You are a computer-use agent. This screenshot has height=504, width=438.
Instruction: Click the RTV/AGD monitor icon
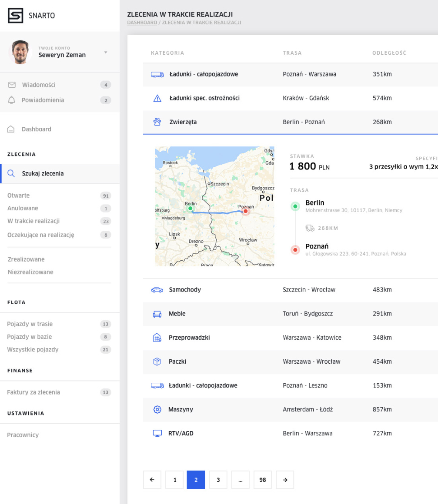click(x=157, y=433)
